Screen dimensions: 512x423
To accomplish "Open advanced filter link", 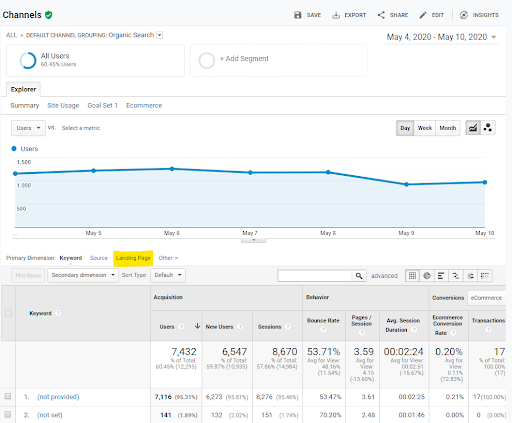I will click(384, 276).
